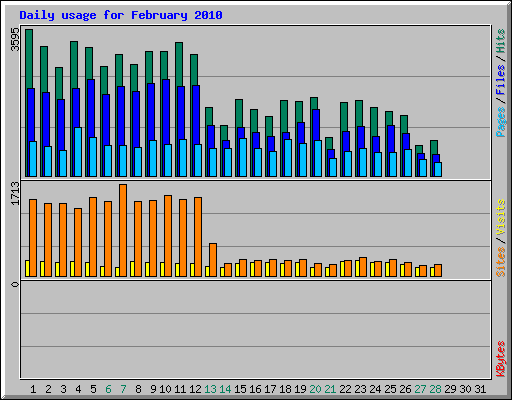This screenshot has height=400, width=512.
Task: Click day 11 on the x-axis
Action: 180,389
